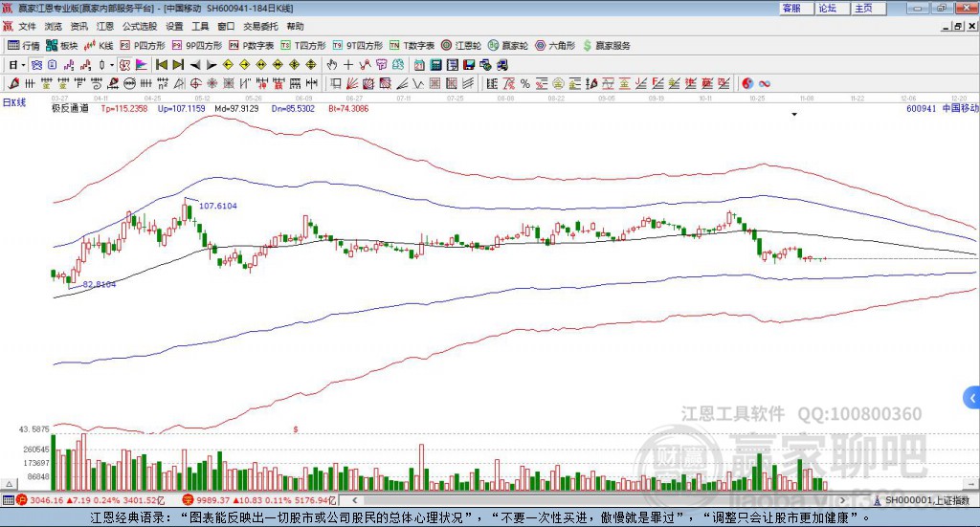Image resolution: width=980 pixels, height=527 pixels.
Task: Open the 工具 menu
Action: point(200,26)
